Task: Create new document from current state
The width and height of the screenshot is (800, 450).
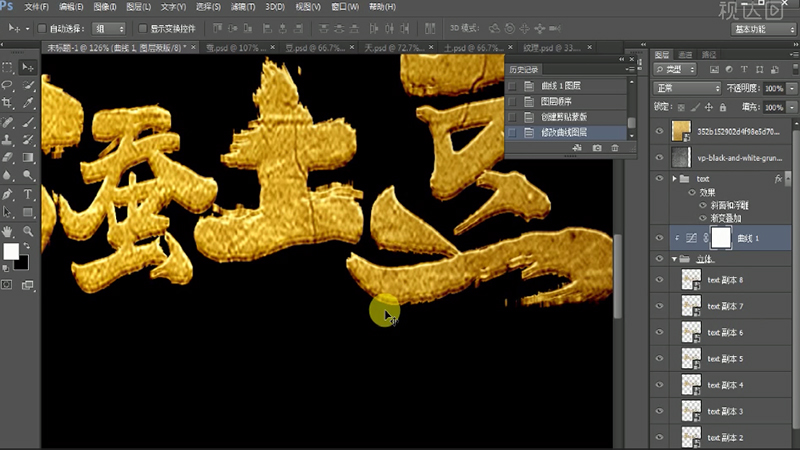Action: [577, 148]
